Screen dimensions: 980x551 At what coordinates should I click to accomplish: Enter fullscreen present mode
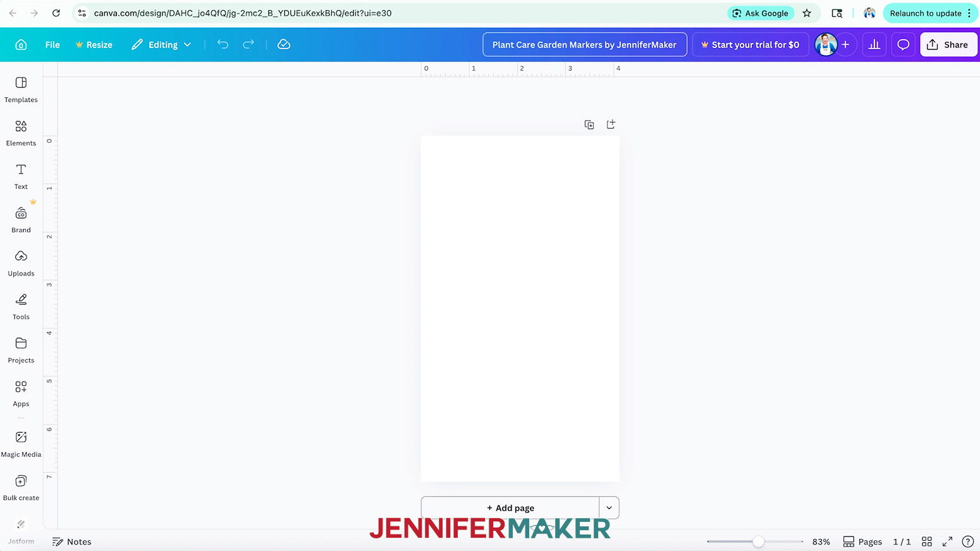947,542
